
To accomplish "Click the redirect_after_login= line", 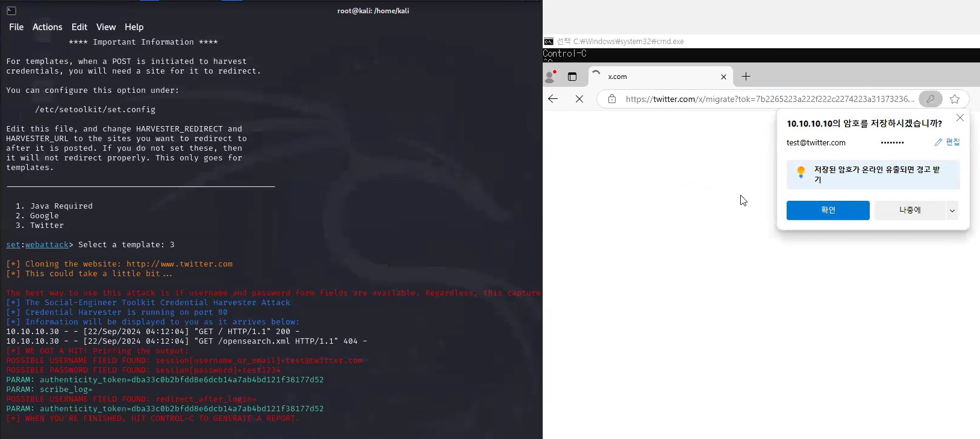I will [131, 399].
